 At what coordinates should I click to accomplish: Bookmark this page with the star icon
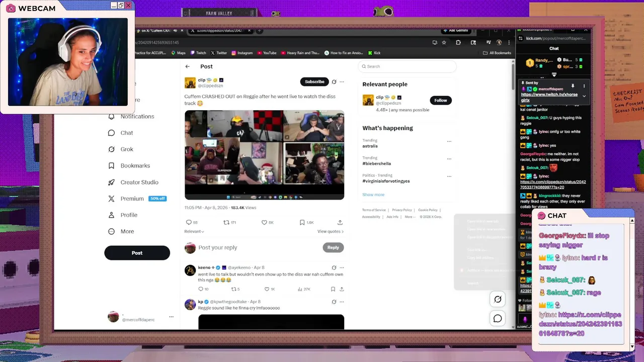pos(444,43)
